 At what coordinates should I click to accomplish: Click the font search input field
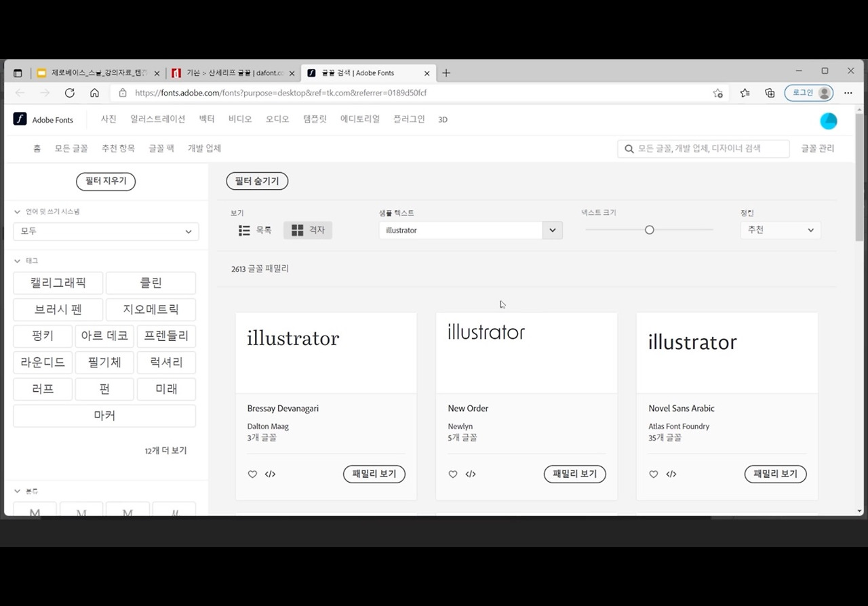click(x=704, y=148)
